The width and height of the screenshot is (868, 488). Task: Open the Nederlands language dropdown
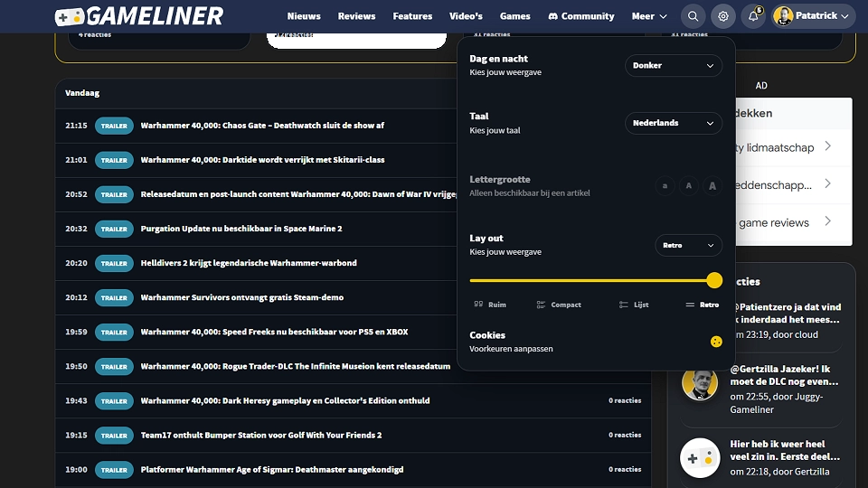pos(673,123)
